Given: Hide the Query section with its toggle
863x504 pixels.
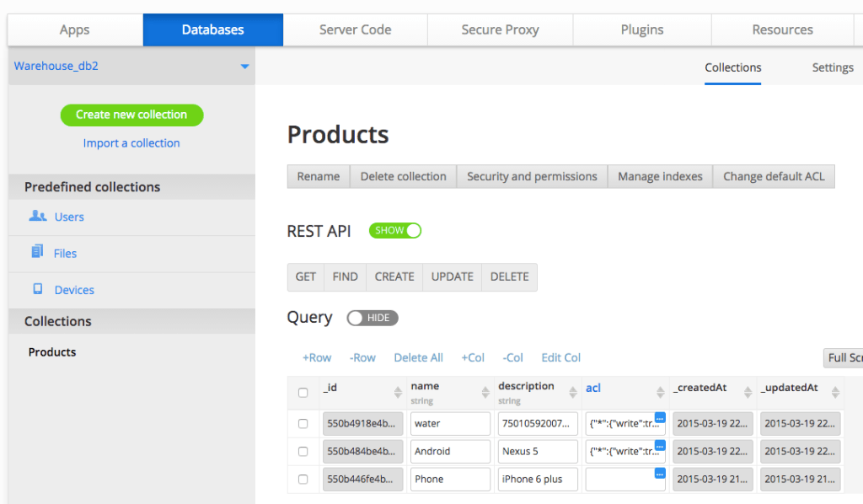Looking at the screenshot, I should (372, 318).
